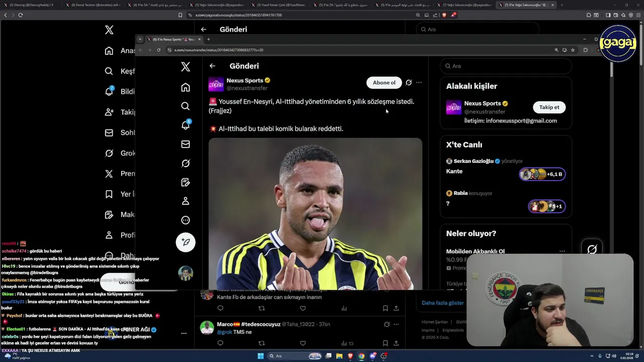
Task: Switch to Glarung (@GlarungYedek) tab
Action: (x=32, y=5)
